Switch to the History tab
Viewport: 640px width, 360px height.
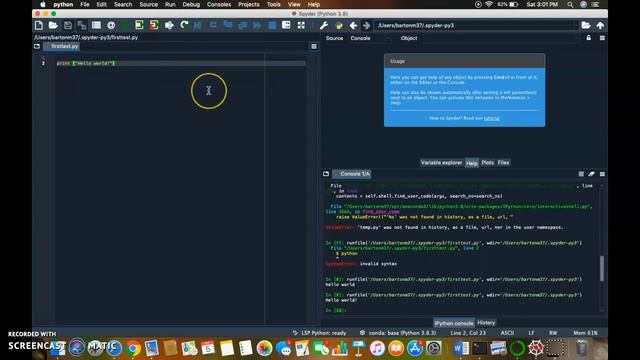click(486, 322)
